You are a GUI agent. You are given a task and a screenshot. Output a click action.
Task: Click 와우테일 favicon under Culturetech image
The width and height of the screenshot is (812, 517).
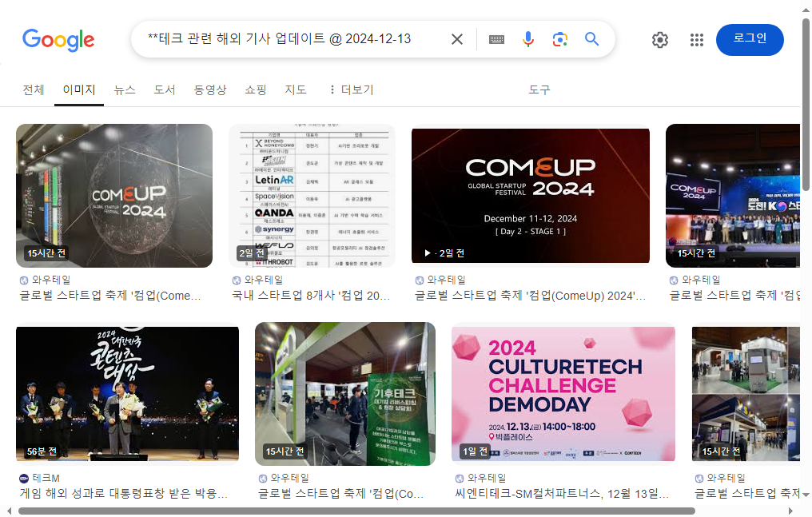click(460, 478)
